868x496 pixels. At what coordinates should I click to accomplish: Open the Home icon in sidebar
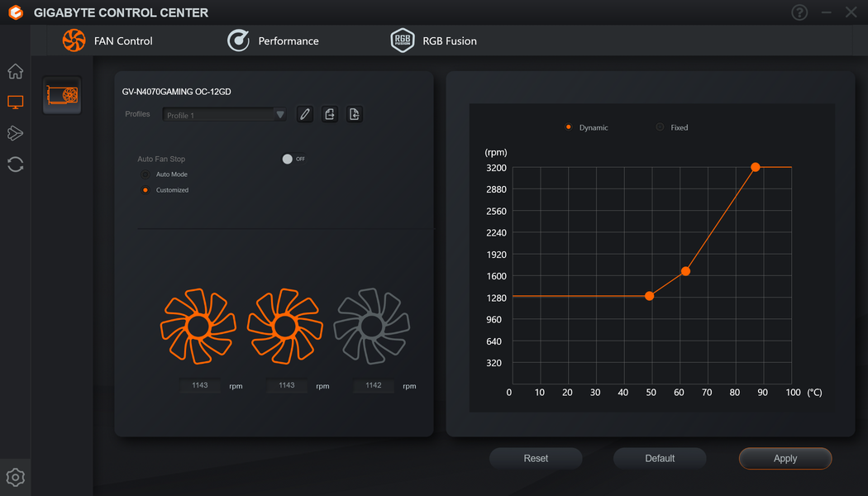coord(16,71)
